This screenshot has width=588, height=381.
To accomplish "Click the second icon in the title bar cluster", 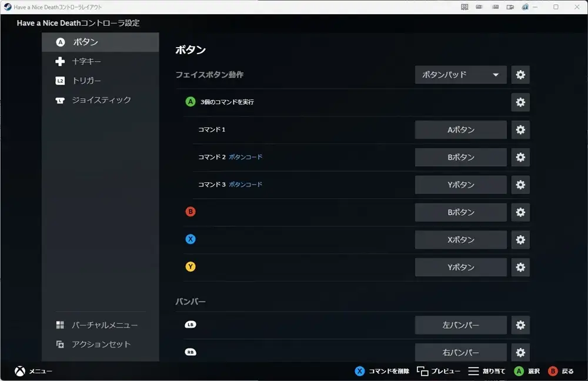I will [479, 6].
